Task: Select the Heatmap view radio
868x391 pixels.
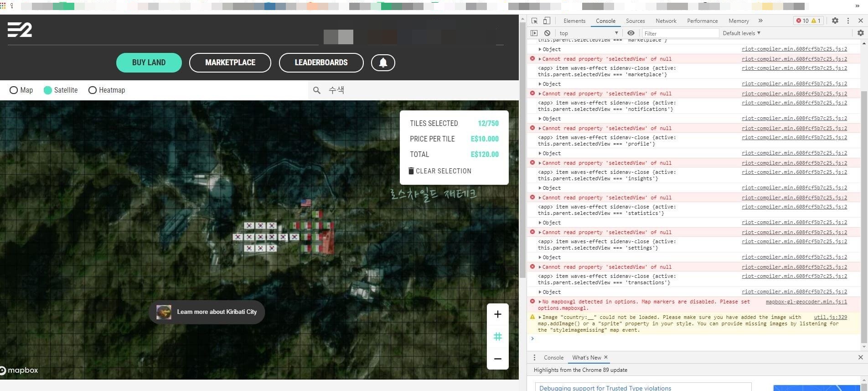Action: pos(93,90)
